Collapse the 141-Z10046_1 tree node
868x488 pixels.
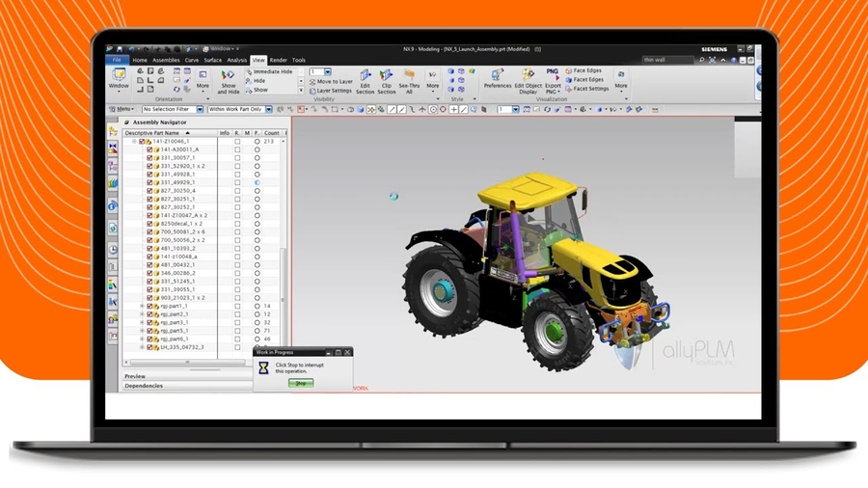click(134, 142)
